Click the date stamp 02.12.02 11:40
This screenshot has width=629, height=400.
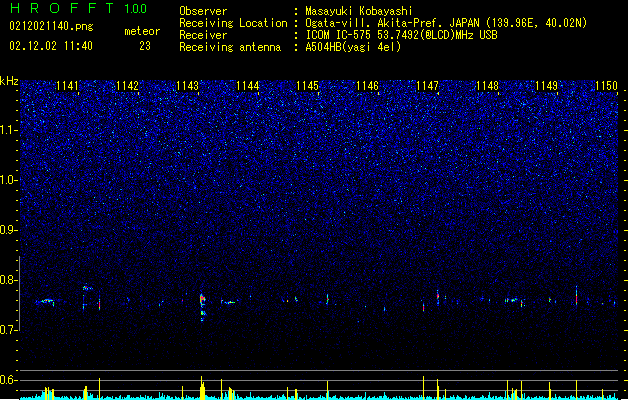[x=51, y=46]
